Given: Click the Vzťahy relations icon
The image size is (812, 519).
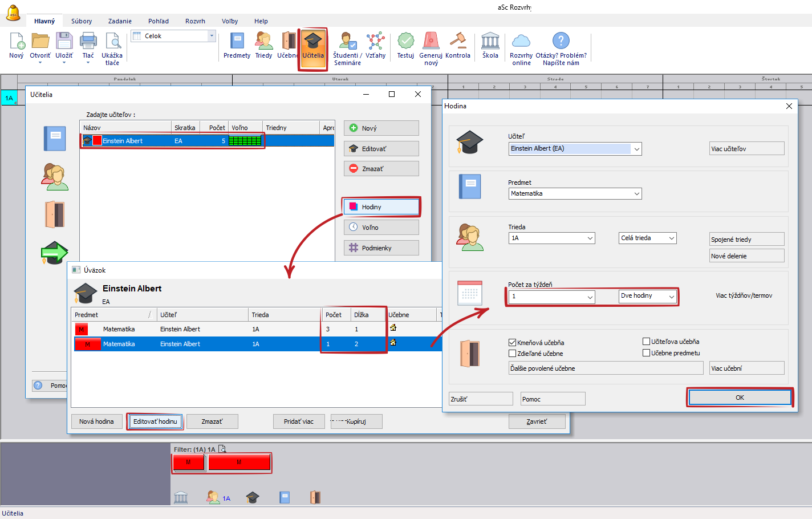Looking at the screenshot, I should point(375,46).
